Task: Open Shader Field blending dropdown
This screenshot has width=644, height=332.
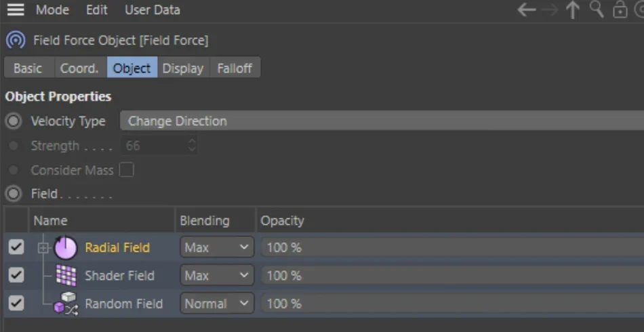Action: point(217,275)
